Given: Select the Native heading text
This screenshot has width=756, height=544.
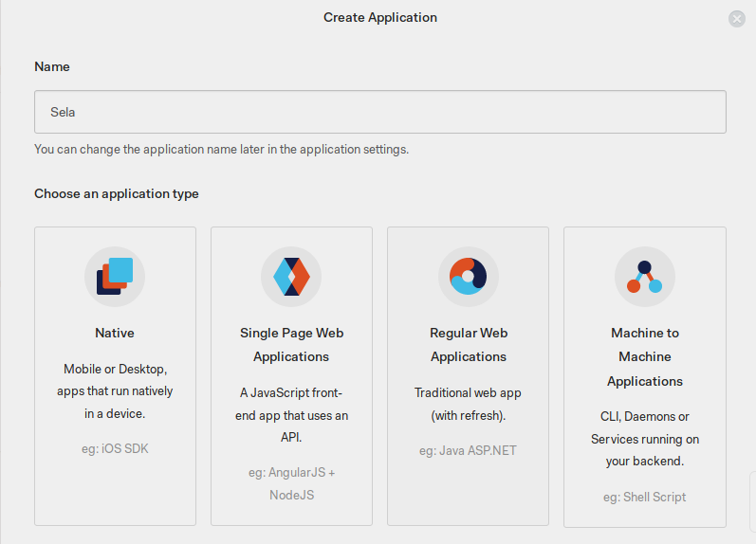Looking at the screenshot, I should coord(115,333).
